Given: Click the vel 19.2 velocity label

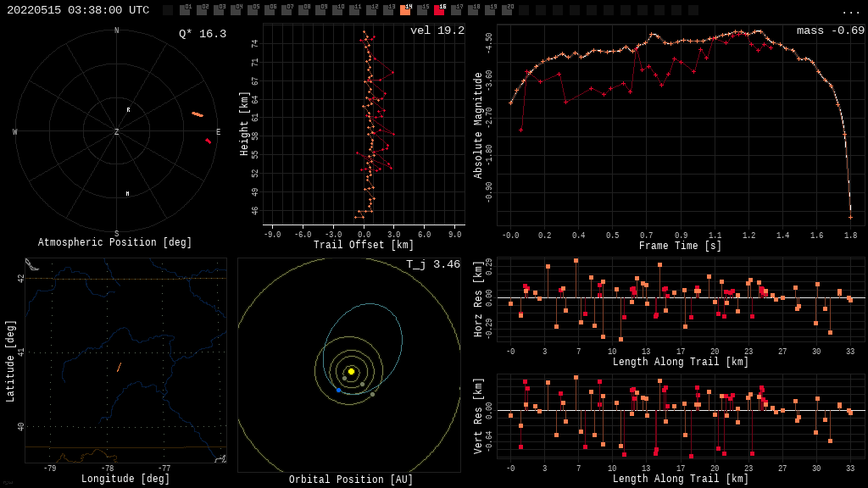Looking at the screenshot, I should pyautogui.click(x=437, y=30).
